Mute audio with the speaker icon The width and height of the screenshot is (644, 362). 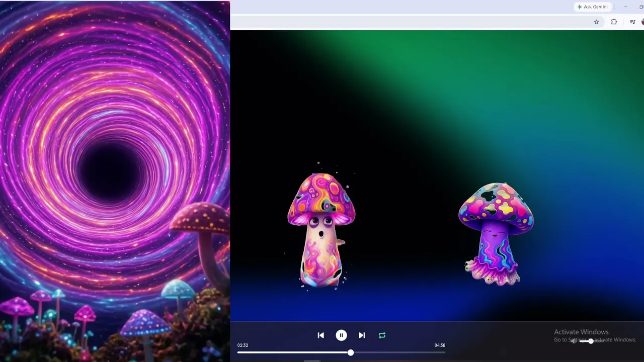coord(574,341)
